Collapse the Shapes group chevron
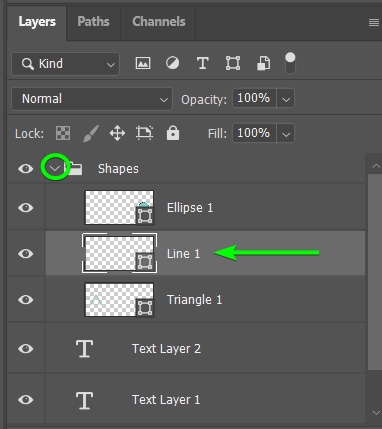The image size is (382, 429). [54, 168]
